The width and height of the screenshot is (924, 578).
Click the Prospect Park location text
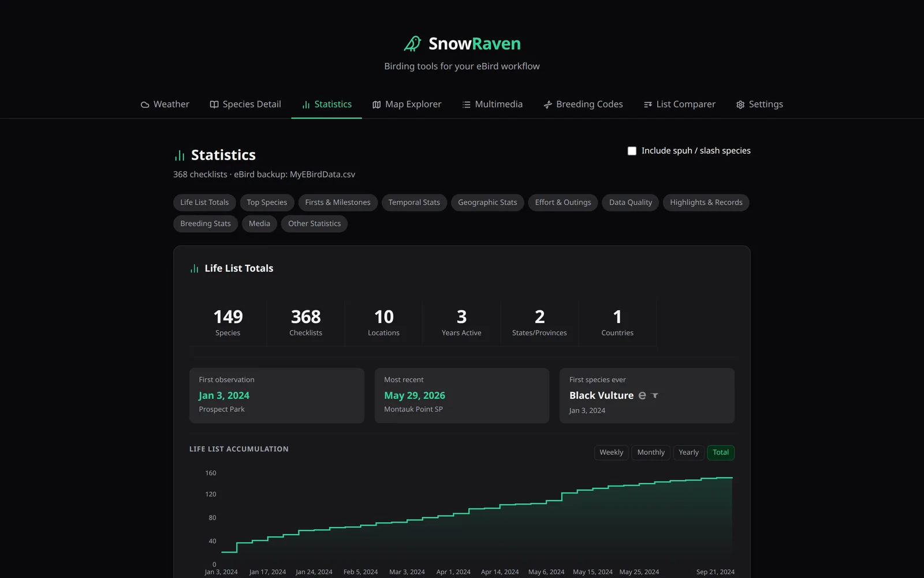click(222, 409)
